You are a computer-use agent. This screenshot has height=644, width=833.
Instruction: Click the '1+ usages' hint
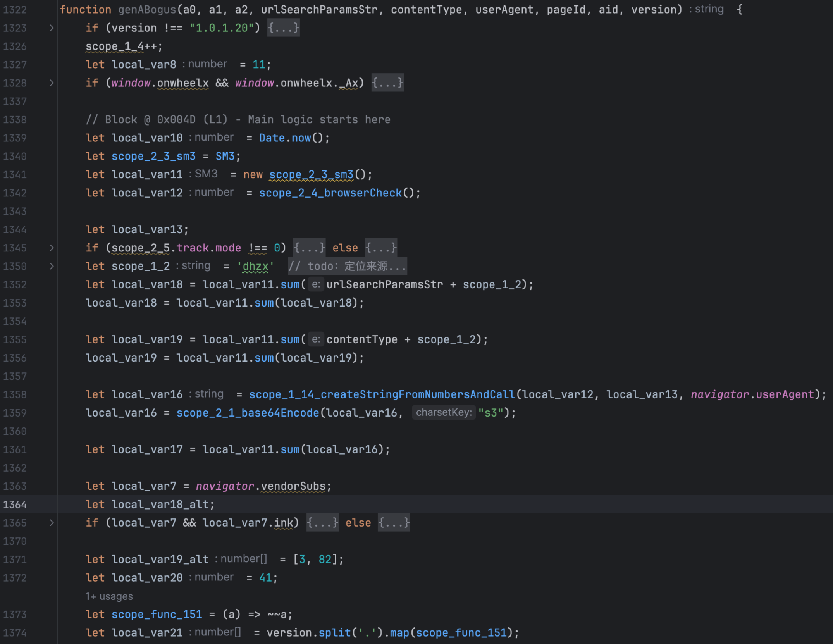click(109, 596)
